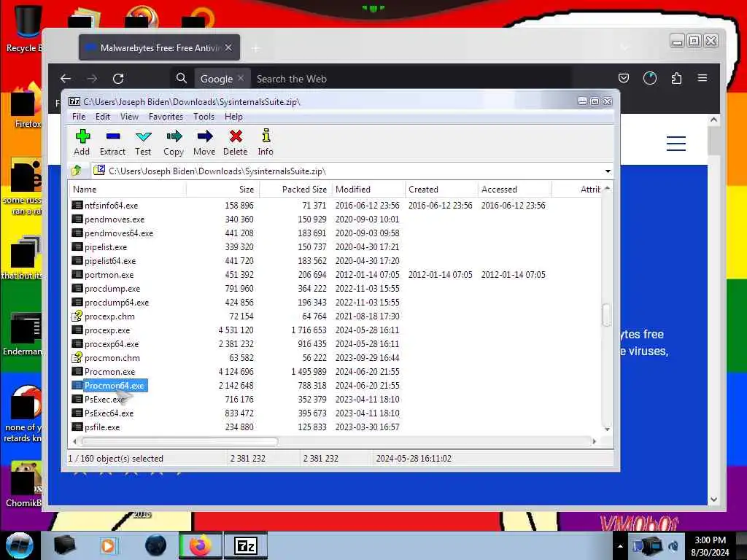Select procdump64.exe file
The height and width of the screenshot is (560, 747).
[x=117, y=303]
